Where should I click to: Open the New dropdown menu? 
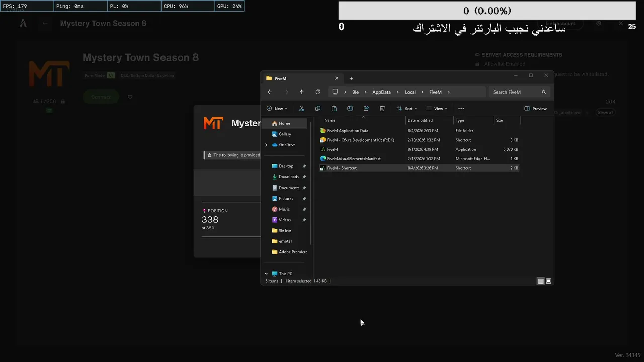[277, 109]
